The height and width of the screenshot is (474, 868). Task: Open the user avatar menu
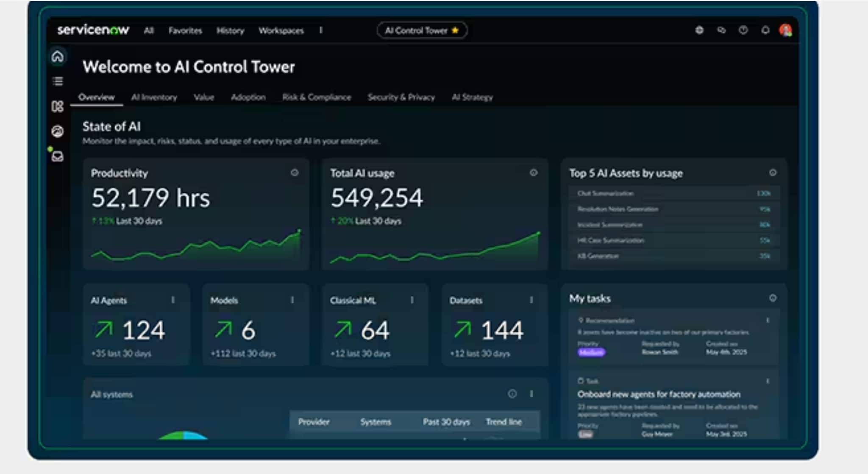click(x=786, y=30)
